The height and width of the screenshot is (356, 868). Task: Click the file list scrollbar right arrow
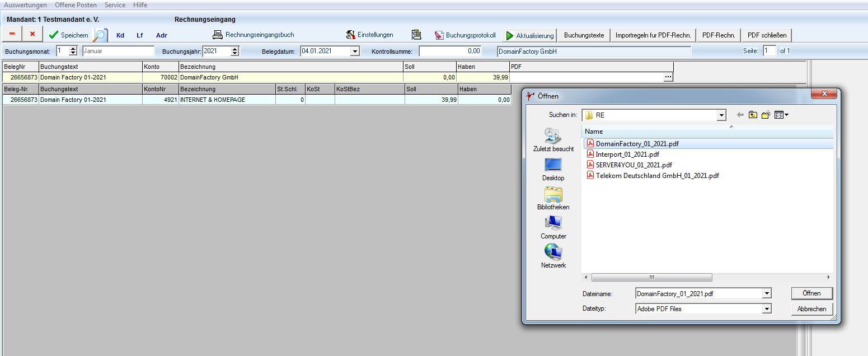click(x=829, y=277)
